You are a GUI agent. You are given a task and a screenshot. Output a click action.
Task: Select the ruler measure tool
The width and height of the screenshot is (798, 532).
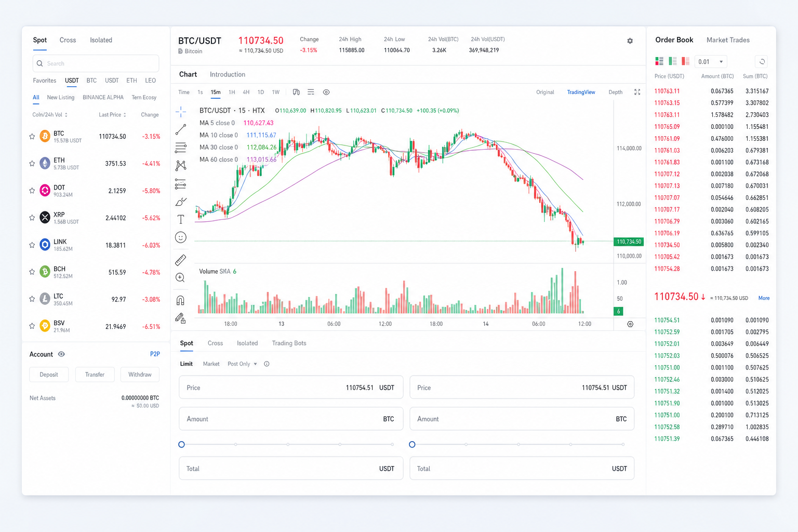(181, 260)
